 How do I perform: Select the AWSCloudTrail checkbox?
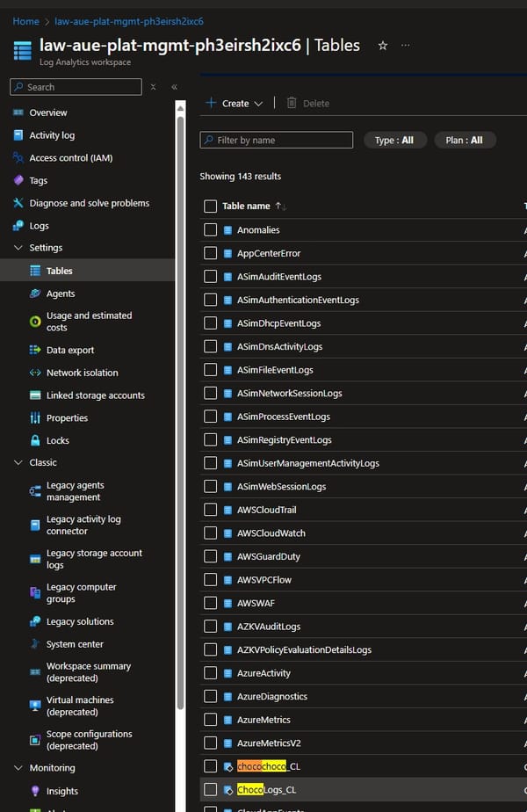click(210, 510)
